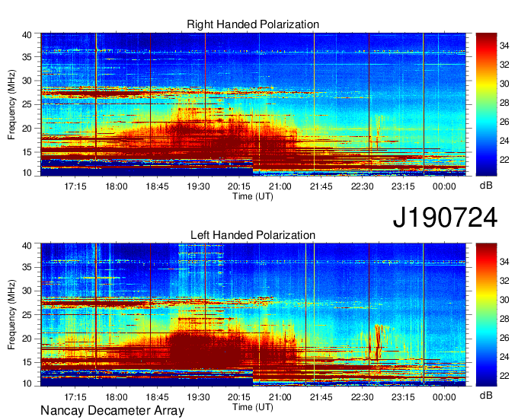This screenshot has width=518, height=420.
Task: Click the 25 MHz tick on bottom plot
Action: pos(27,315)
